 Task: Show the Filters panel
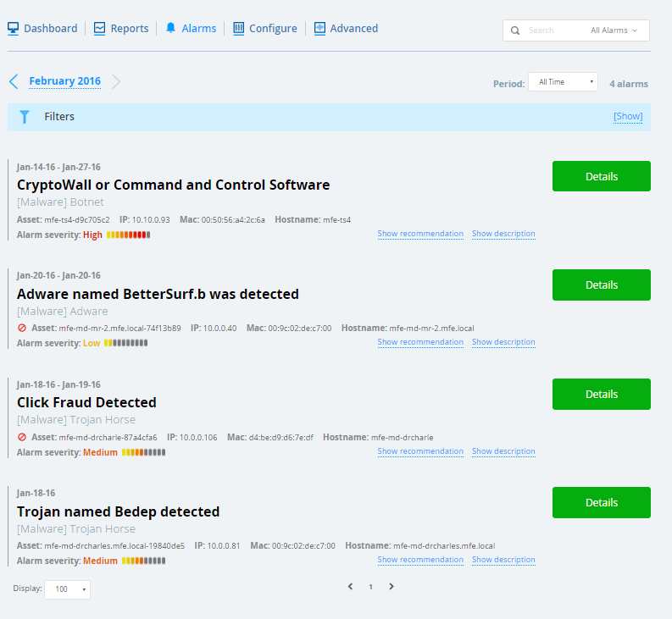tap(628, 117)
